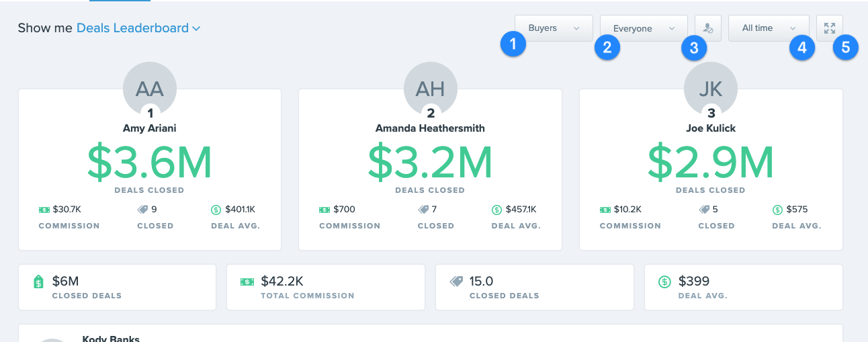
Task: Click the closed tag icon beside 5
Action: click(x=704, y=210)
